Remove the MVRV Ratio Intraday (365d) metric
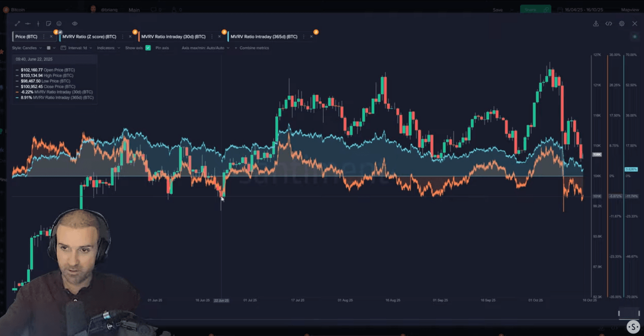 click(x=311, y=37)
